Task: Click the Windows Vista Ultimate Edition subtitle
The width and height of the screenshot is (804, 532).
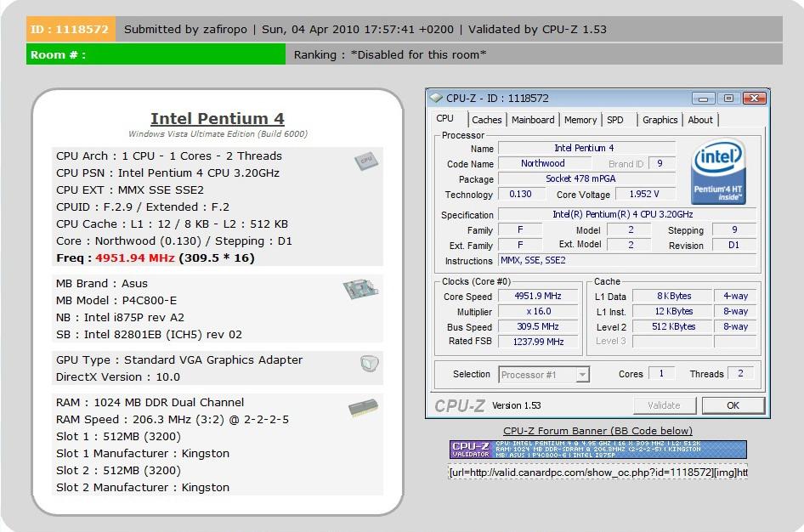Action: [x=218, y=133]
